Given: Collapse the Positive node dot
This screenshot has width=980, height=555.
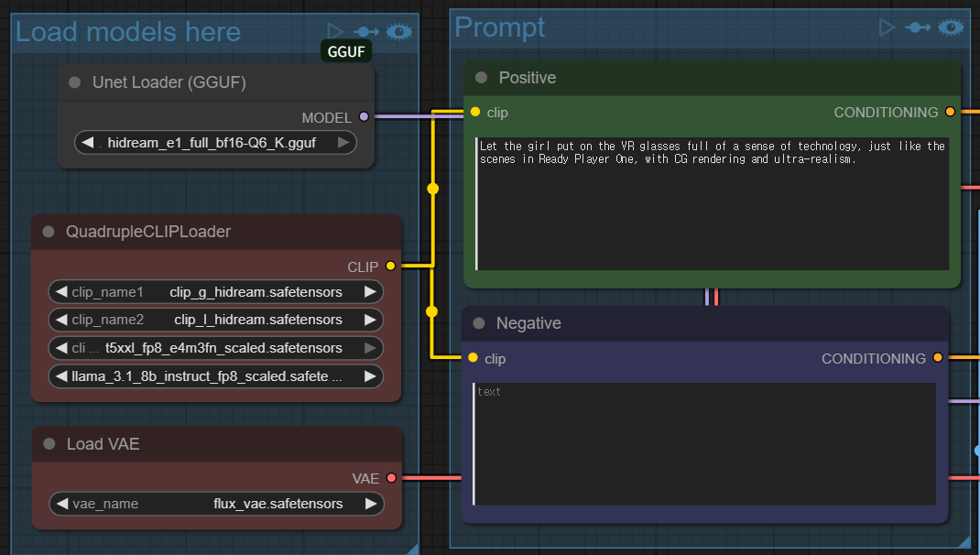Looking at the screenshot, I should coord(481,78).
